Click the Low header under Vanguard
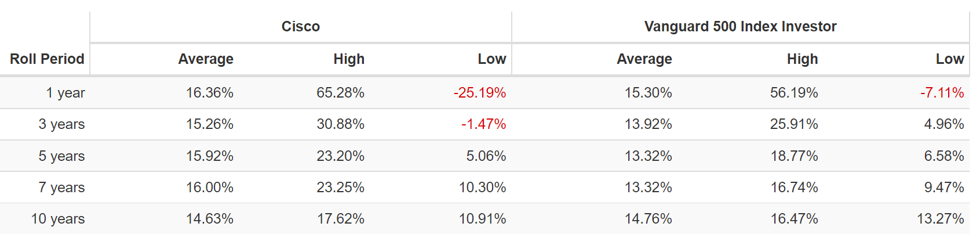The image size is (980, 241). point(949,59)
